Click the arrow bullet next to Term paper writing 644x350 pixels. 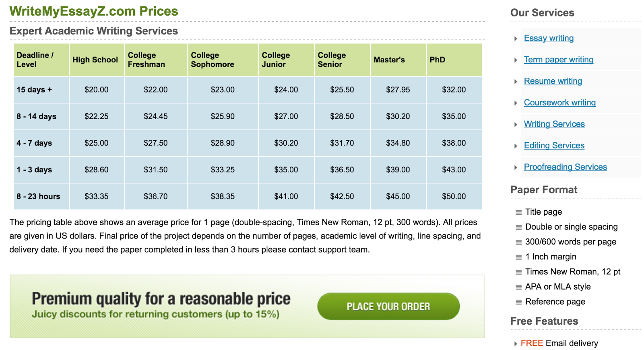(516, 60)
